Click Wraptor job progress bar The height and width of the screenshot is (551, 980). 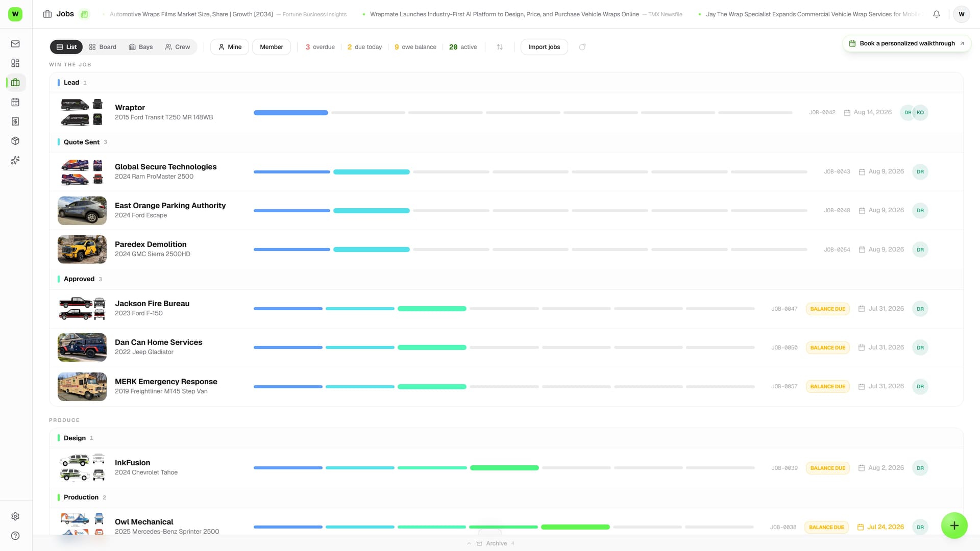pyautogui.click(x=523, y=113)
